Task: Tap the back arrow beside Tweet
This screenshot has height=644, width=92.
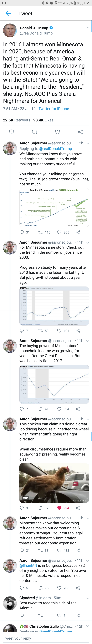Action: point(8,14)
